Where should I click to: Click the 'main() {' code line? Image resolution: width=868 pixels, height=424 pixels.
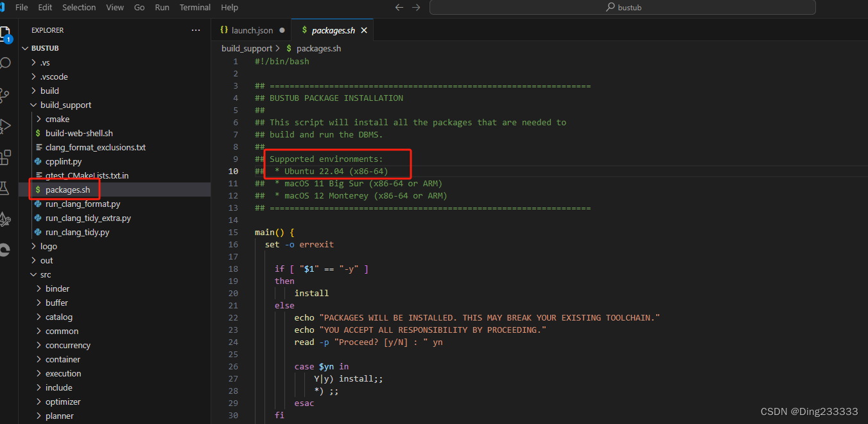[274, 233]
